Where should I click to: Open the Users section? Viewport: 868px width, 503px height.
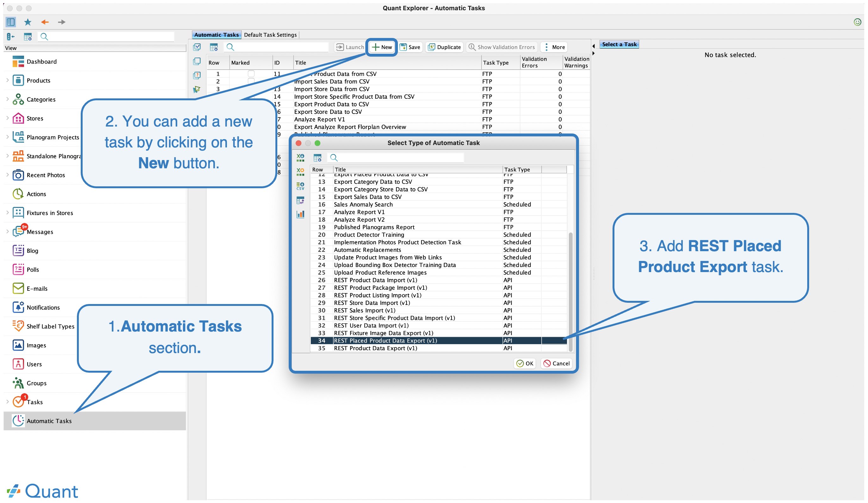27,365
